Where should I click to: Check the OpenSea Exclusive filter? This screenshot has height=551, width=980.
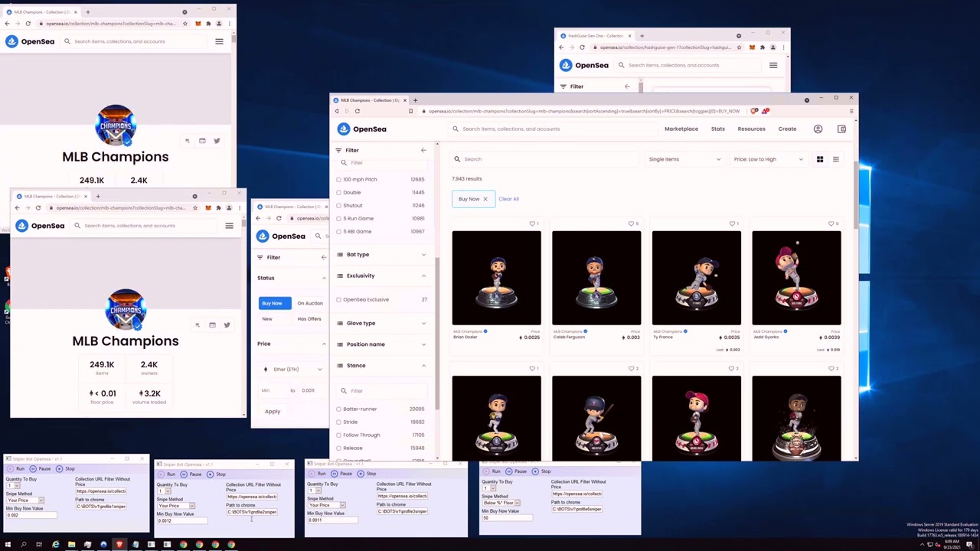(x=338, y=299)
